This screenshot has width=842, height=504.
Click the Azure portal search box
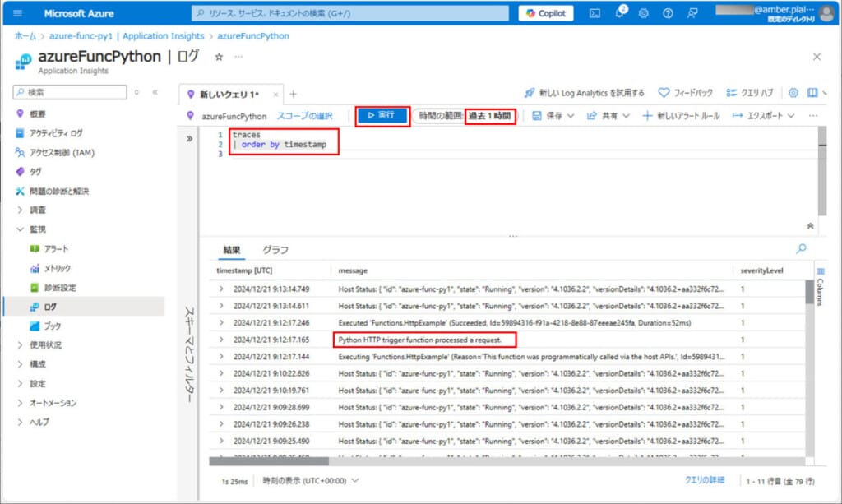pyautogui.click(x=349, y=13)
